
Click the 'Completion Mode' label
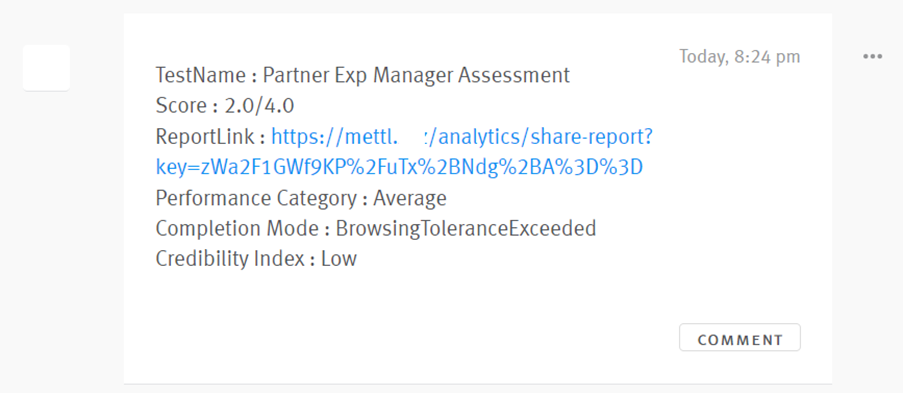(237, 229)
